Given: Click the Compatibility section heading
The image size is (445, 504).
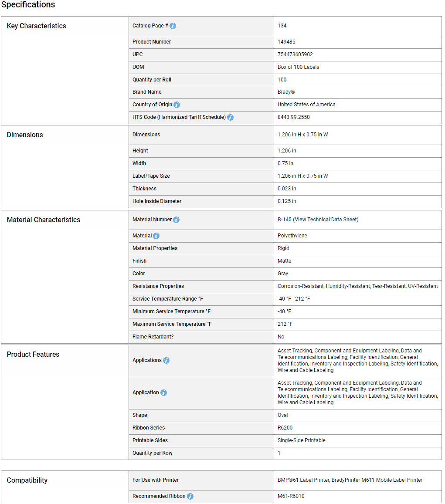Looking at the screenshot, I should click(x=27, y=480).
